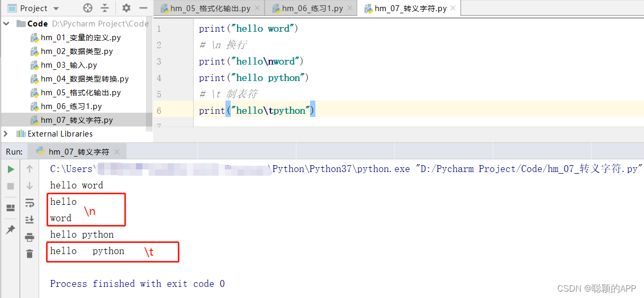
Task: Close the hm_06_练习1.py tab
Action: (350, 9)
